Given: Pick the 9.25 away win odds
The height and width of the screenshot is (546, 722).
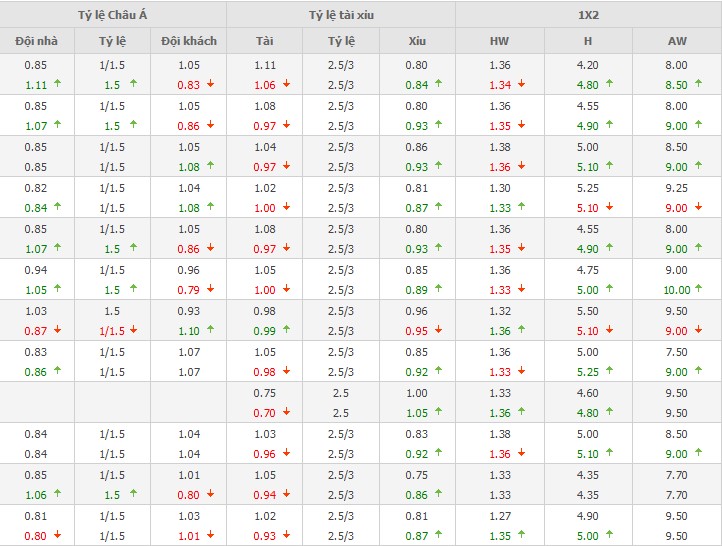Looking at the screenshot, I should click(x=677, y=188).
